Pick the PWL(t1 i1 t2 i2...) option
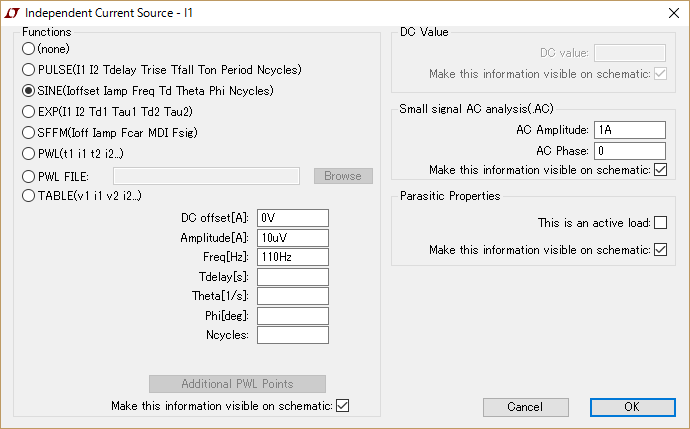 pos(28,154)
